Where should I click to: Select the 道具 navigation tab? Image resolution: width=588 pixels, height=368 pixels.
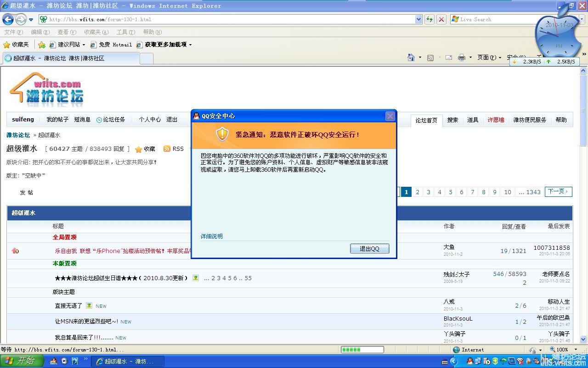tap(473, 120)
